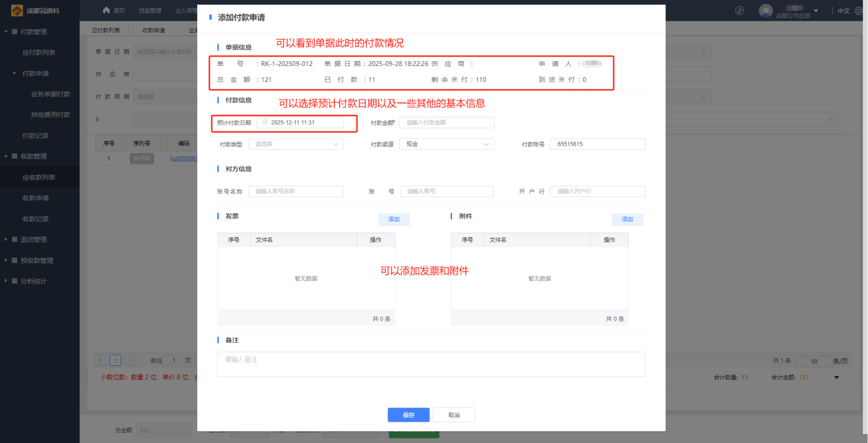Click the 成都冠唐科 logo icon
The width and height of the screenshot is (868, 443).
[17, 10]
